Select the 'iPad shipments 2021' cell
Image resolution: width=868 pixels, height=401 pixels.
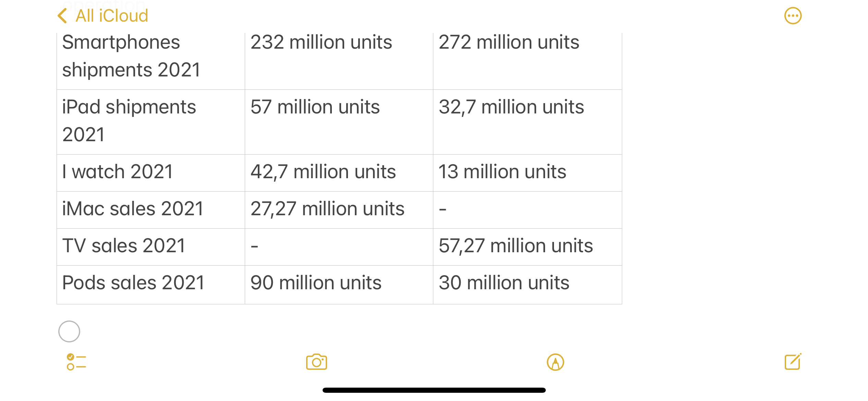click(129, 121)
